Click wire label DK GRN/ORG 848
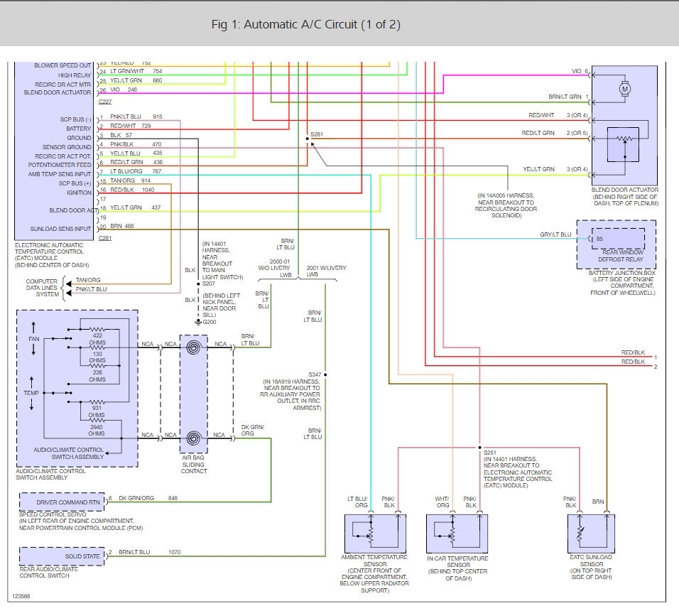The image size is (679, 616). 148,498
